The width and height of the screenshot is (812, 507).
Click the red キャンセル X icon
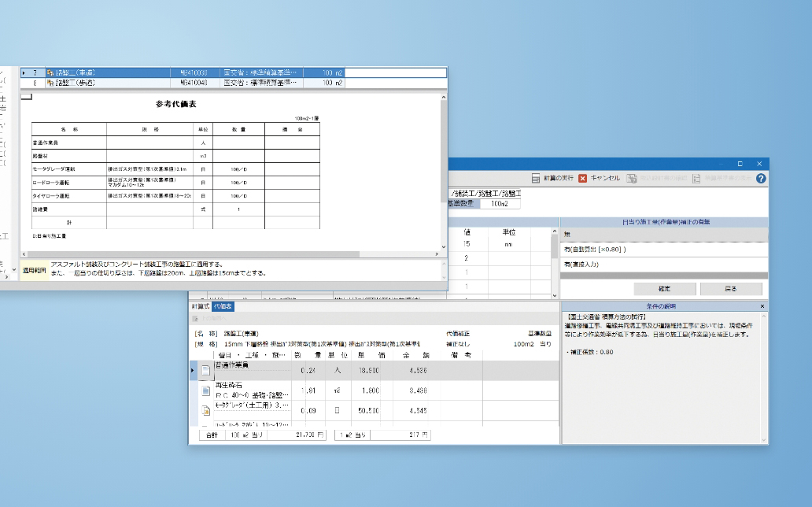[x=582, y=178]
